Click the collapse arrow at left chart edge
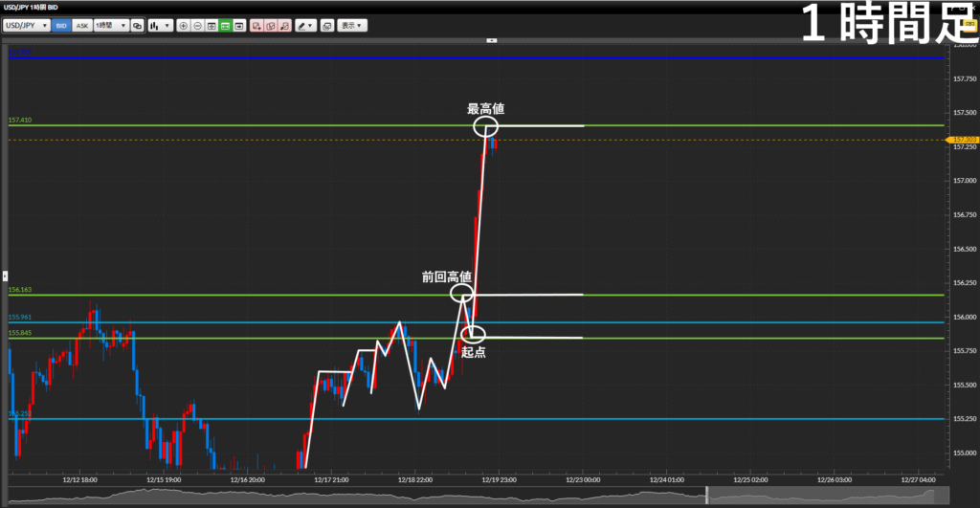 (4, 275)
